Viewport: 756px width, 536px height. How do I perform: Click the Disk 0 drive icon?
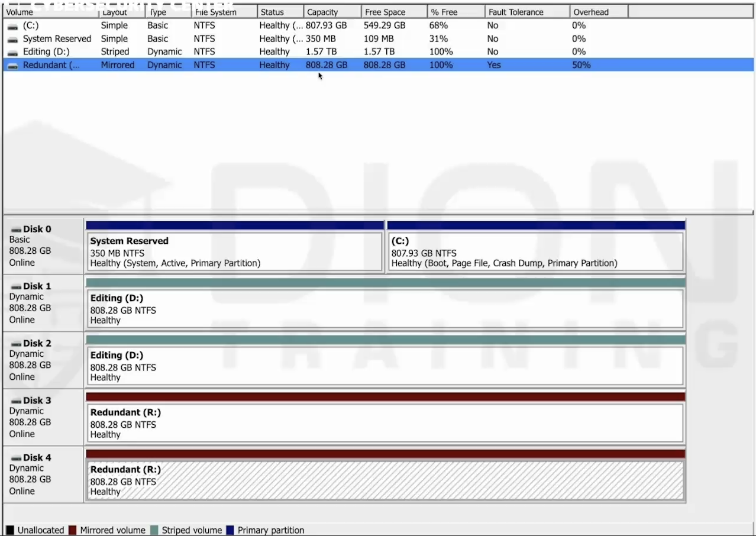click(16, 230)
